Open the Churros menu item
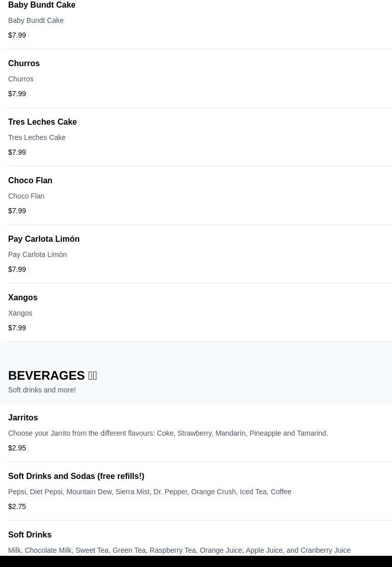Image resolution: width=392 pixels, height=567 pixels. (24, 63)
